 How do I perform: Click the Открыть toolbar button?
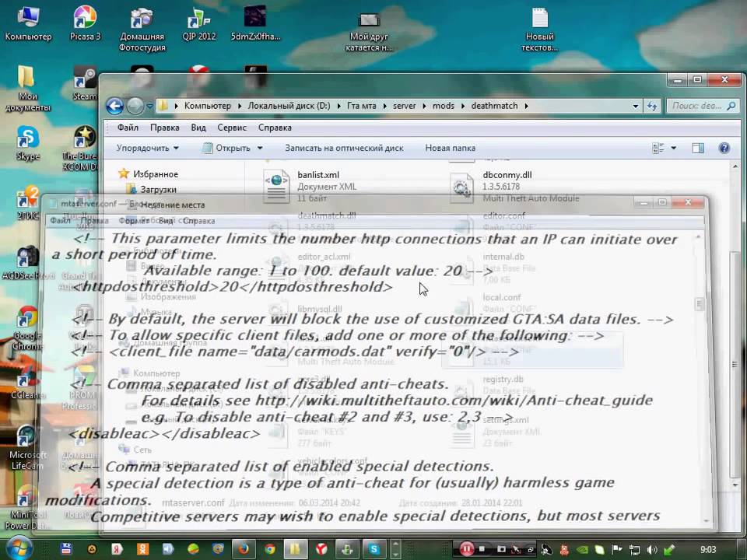pyautogui.click(x=227, y=148)
